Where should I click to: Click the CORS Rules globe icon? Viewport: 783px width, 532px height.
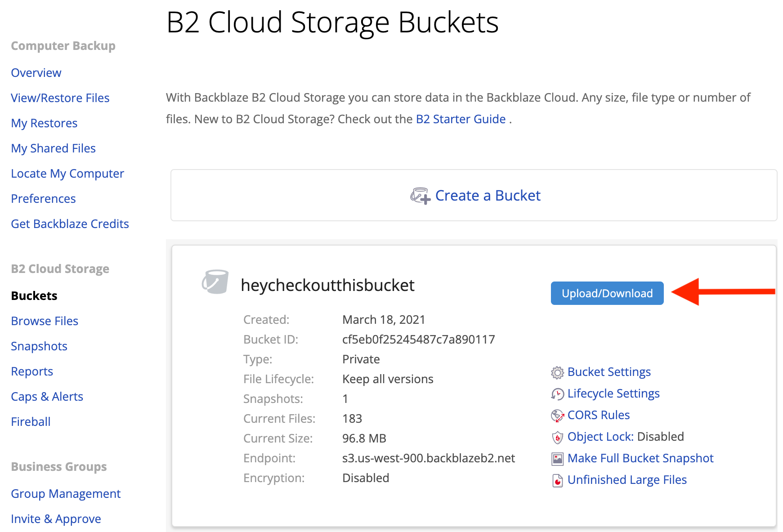[557, 416]
